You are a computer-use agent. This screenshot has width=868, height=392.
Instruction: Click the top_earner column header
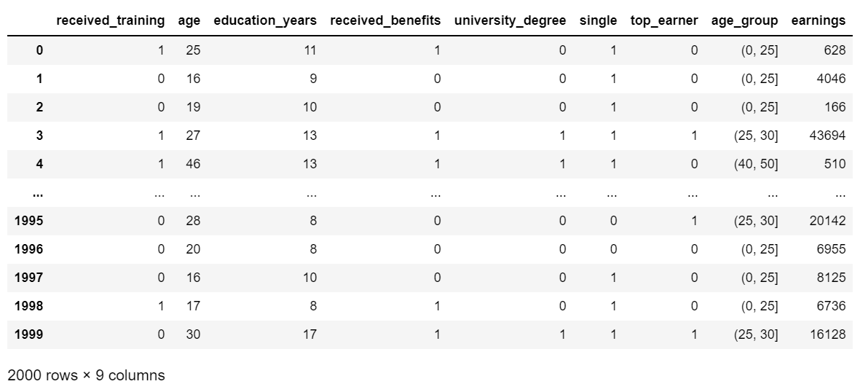click(x=664, y=20)
